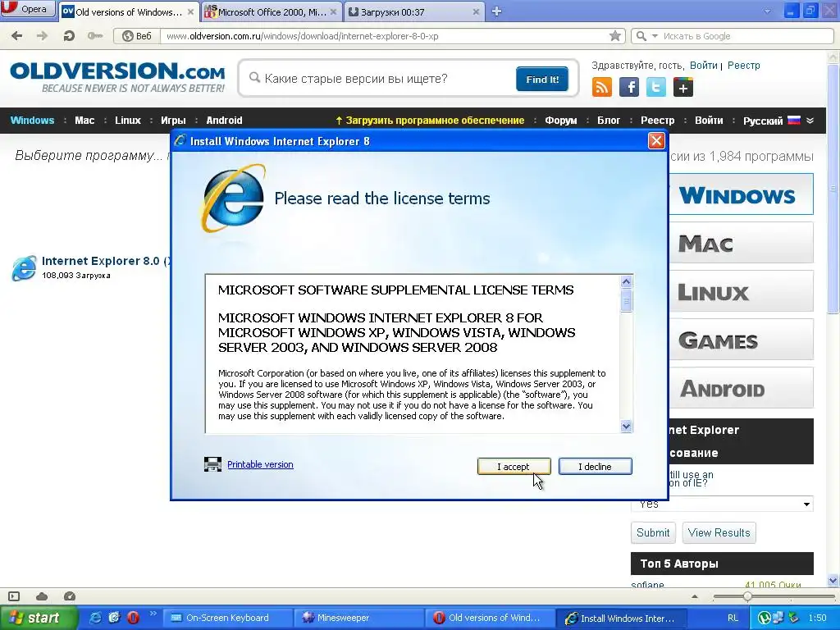
Task: Click the Войти link in header
Action: (703, 66)
